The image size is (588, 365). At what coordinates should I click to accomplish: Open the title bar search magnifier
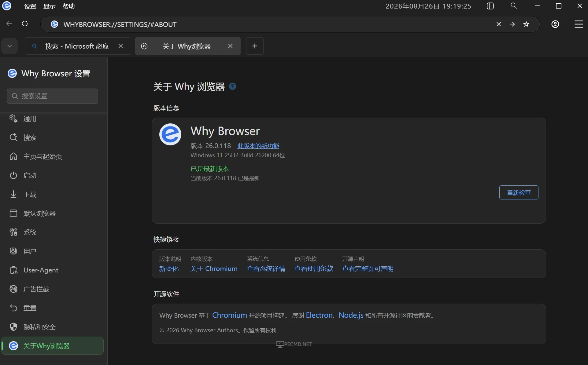click(514, 6)
